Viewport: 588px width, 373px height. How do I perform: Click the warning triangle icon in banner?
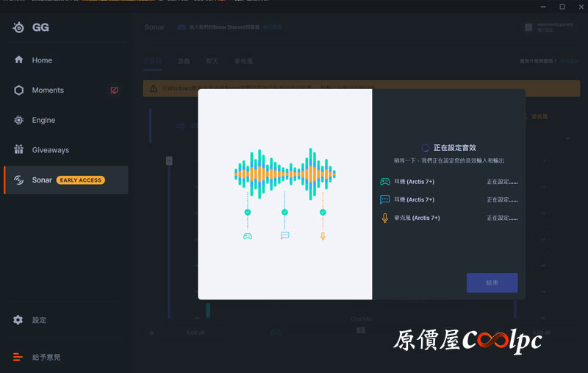click(154, 88)
